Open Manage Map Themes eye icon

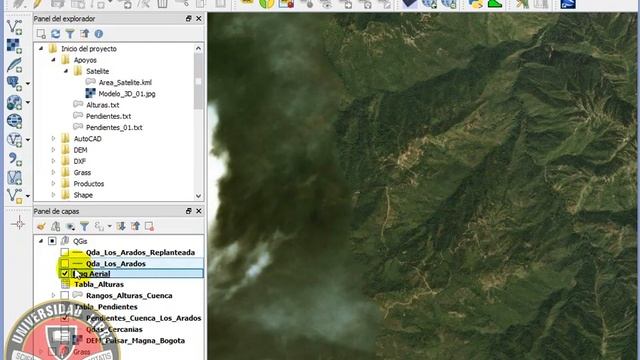tap(70, 226)
